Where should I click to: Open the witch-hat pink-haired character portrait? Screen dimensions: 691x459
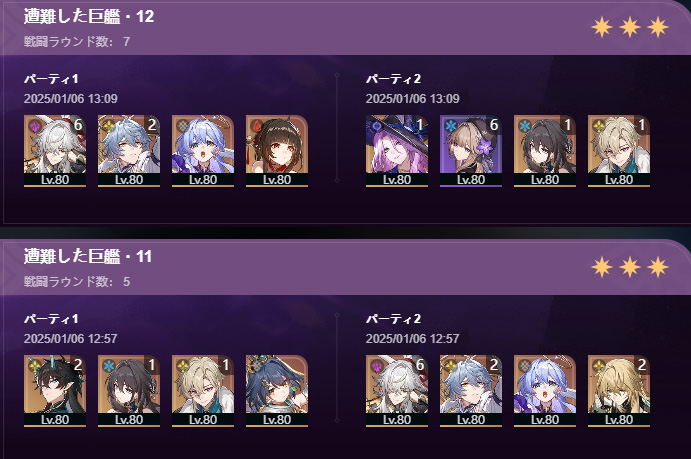click(x=397, y=151)
